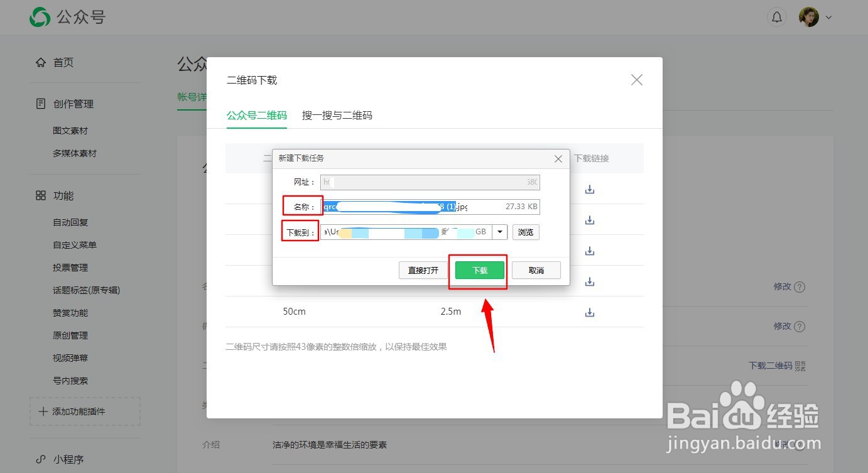Select the 公众号二维码 tab

coord(256,116)
